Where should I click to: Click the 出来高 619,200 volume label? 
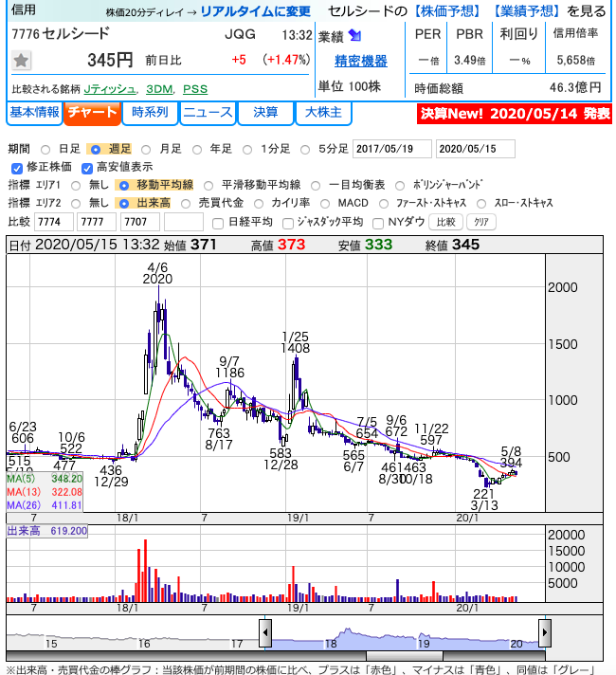[x=47, y=531]
